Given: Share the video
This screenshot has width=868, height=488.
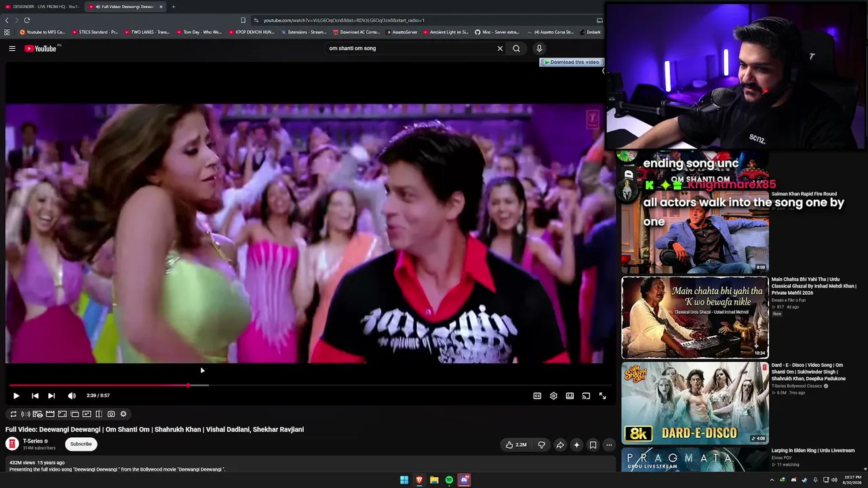Looking at the screenshot, I should pyautogui.click(x=560, y=445).
